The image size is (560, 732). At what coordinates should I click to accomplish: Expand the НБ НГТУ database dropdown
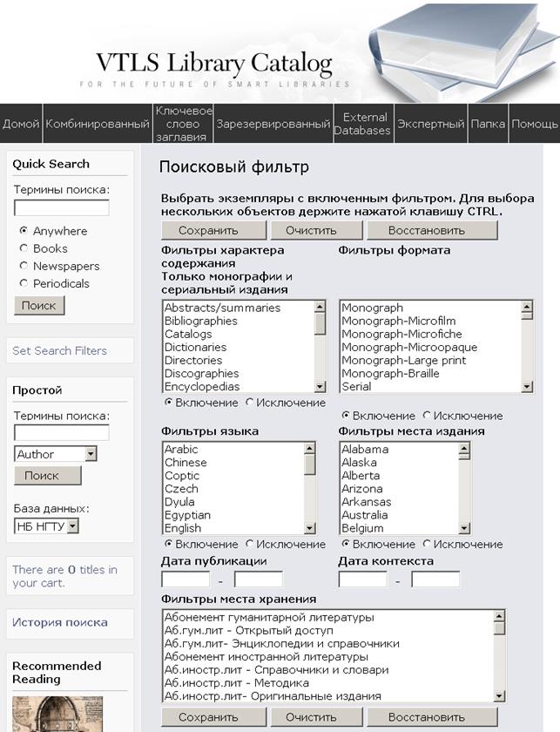72,525
